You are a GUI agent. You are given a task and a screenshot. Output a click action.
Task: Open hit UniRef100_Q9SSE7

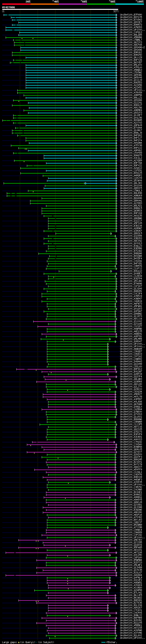tap(131, 22)
